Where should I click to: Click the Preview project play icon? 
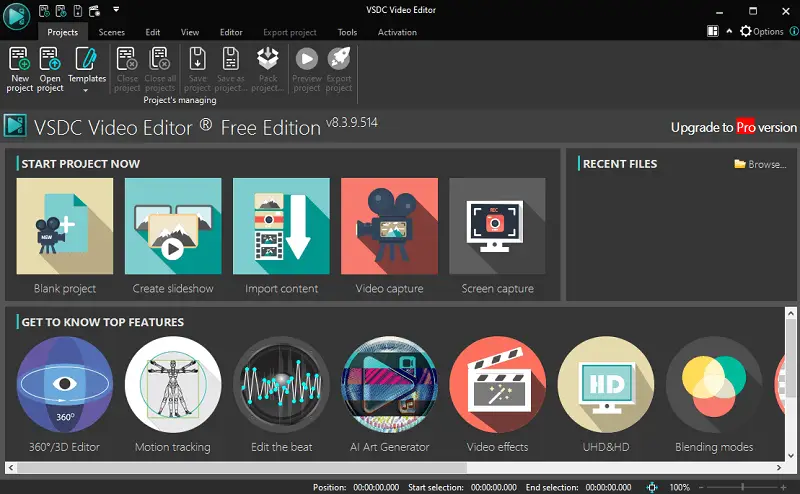(x=307, y=59)
